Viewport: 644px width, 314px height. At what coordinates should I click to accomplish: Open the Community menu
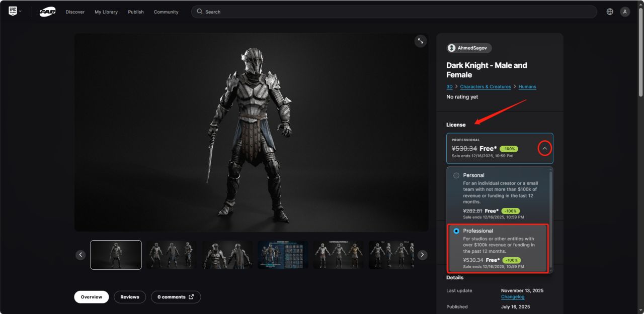click(166, 12)
